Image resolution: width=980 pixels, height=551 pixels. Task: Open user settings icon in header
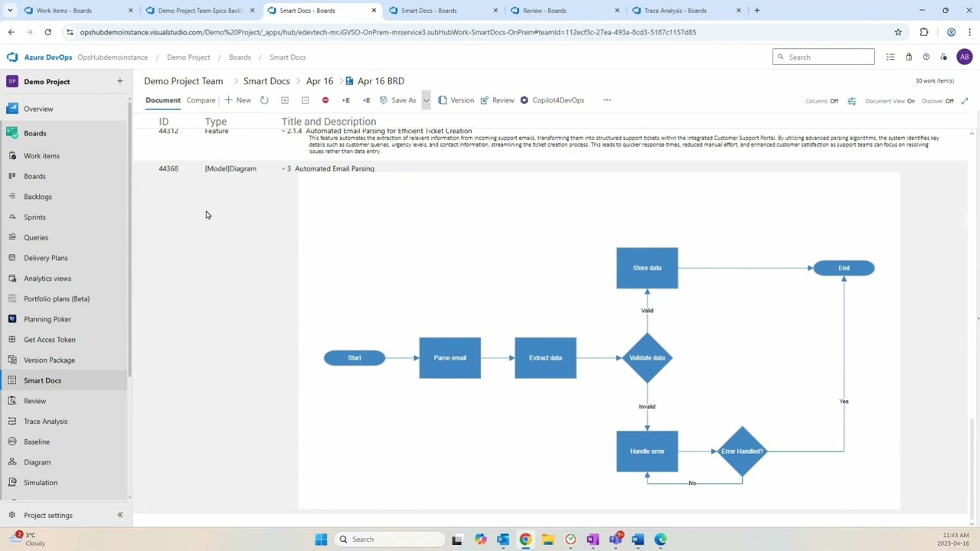coord(944,57)
